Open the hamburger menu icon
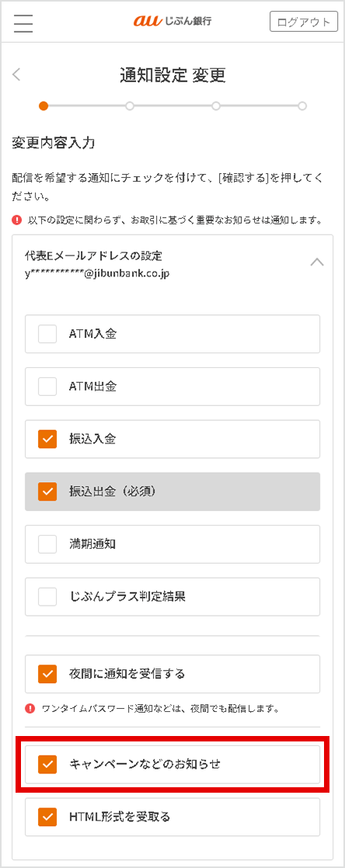 click(x=23, y=23)
